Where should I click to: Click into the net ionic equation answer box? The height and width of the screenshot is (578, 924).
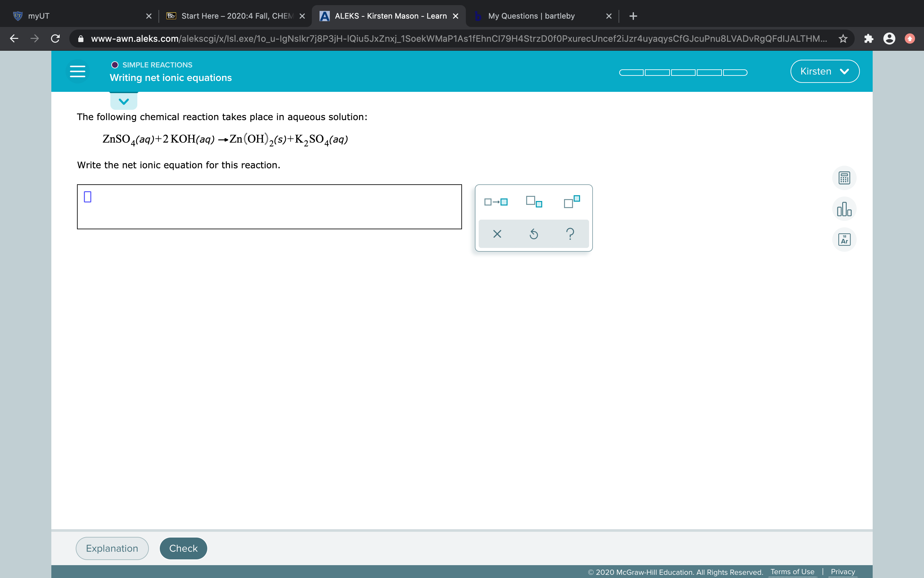(x=269, y=207)
